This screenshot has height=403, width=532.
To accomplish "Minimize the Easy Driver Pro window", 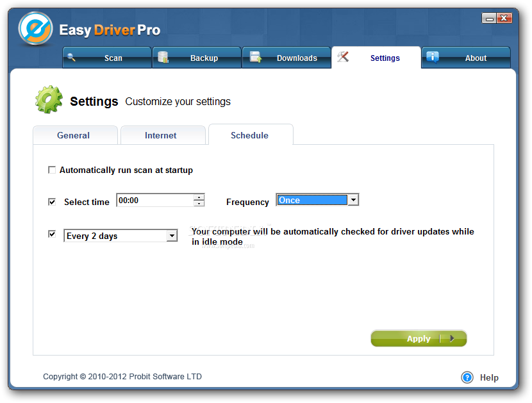I will click(x=489, y=18).
